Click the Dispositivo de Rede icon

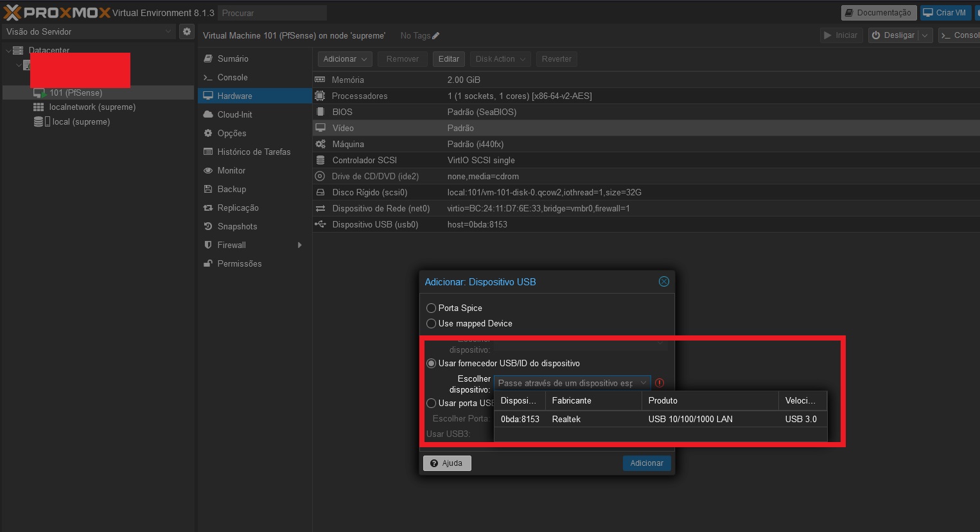coord(320,208)
